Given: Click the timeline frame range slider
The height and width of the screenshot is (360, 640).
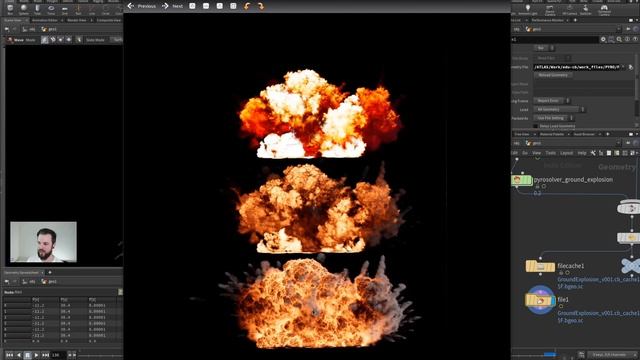Looking at the screenshot, I should click(x=550, y=354).
